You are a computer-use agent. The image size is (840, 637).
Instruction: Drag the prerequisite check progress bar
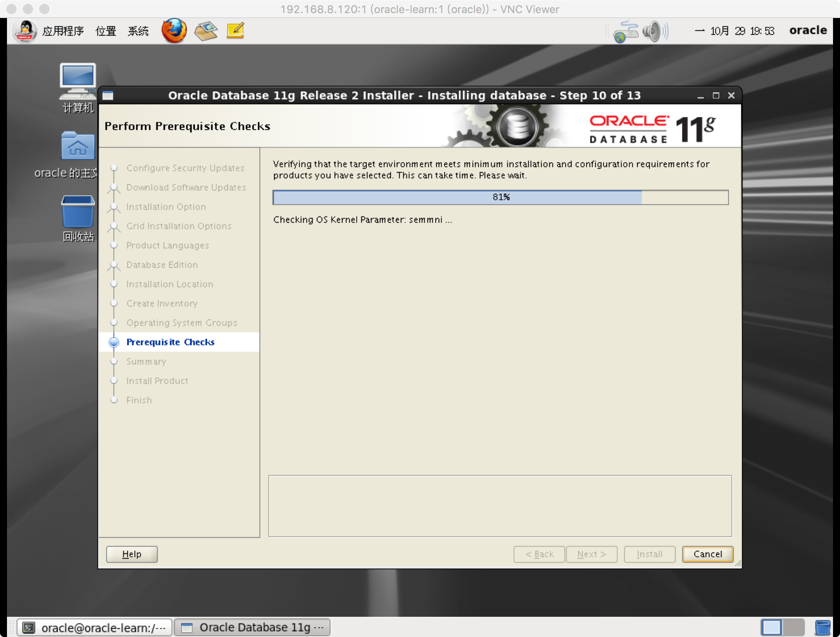(500, 197)
